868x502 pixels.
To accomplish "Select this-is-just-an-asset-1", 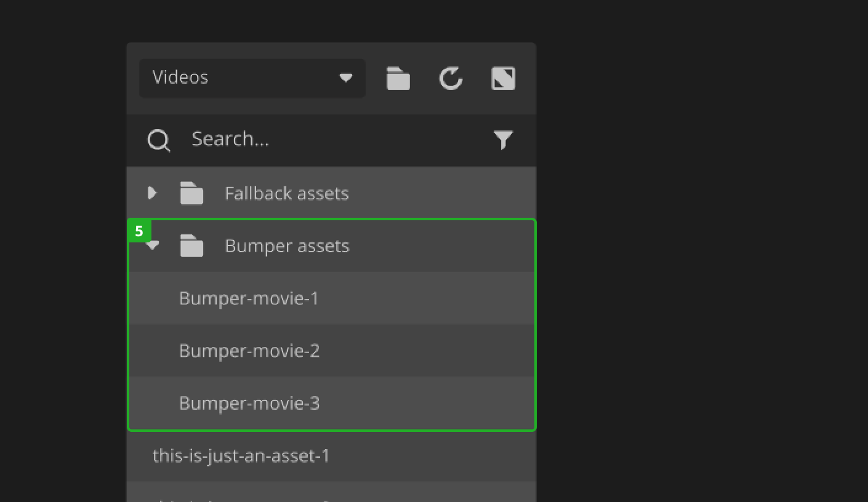I will click(241, 456).
